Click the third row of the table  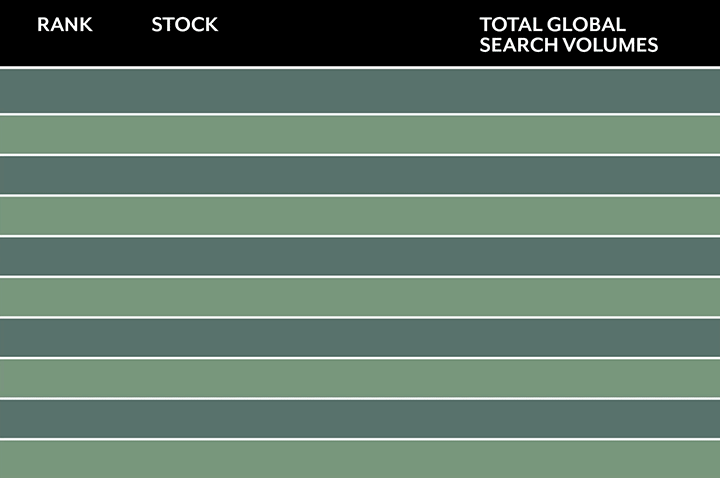pyautogui.click(x=360, y=175)
